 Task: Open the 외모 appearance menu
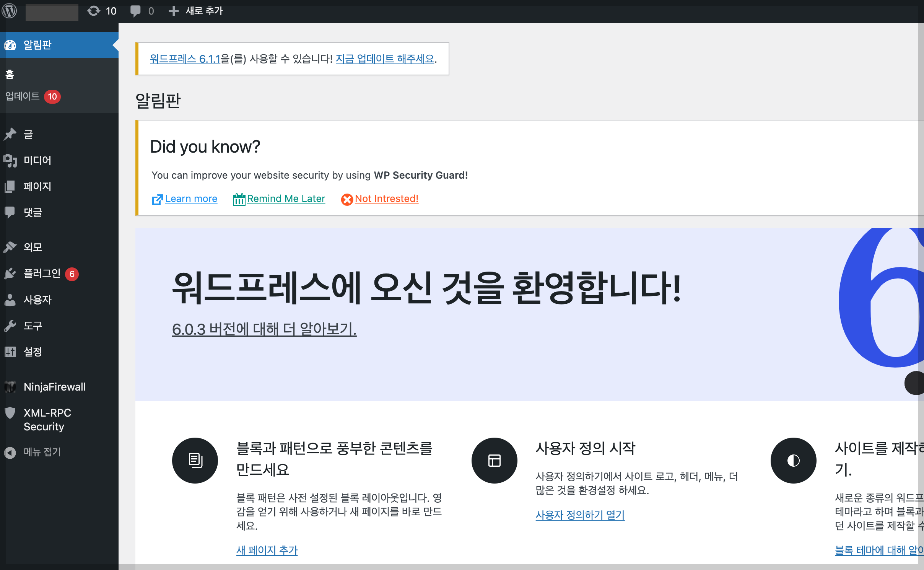(33, 247)
